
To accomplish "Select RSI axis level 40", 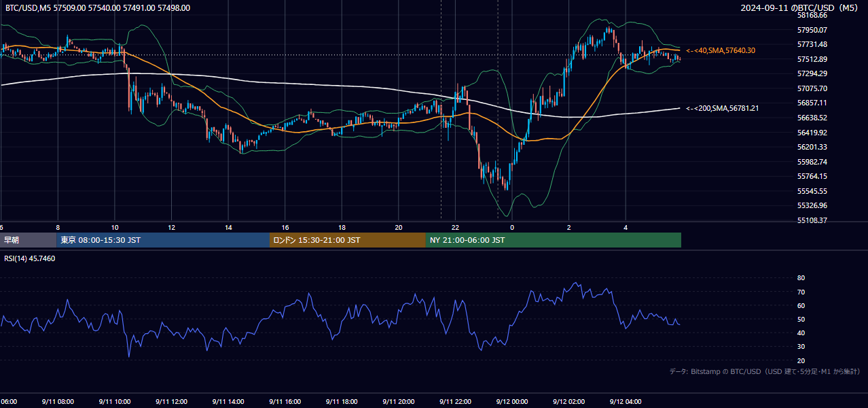I will tap(801, 333).
